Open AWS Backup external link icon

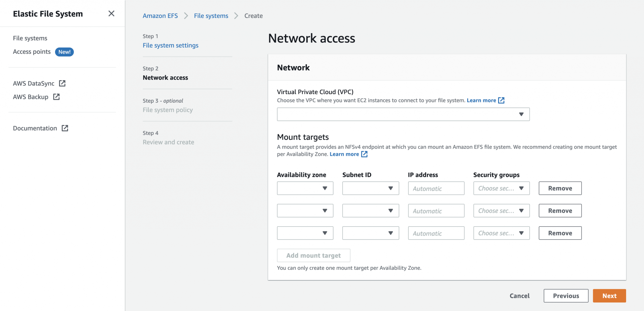(56, 97)
